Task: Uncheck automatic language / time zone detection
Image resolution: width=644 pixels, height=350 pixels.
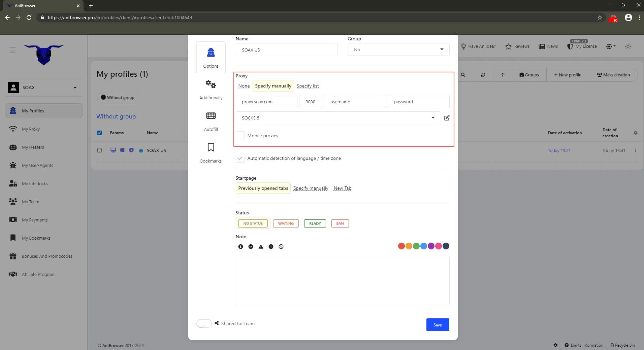Action: click(240, 158)
